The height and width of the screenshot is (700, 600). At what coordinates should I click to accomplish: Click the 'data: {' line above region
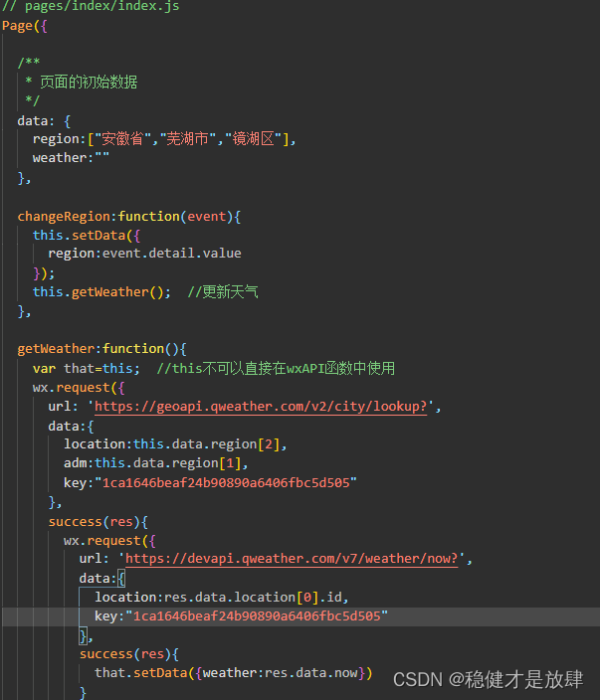click(44, 121)
